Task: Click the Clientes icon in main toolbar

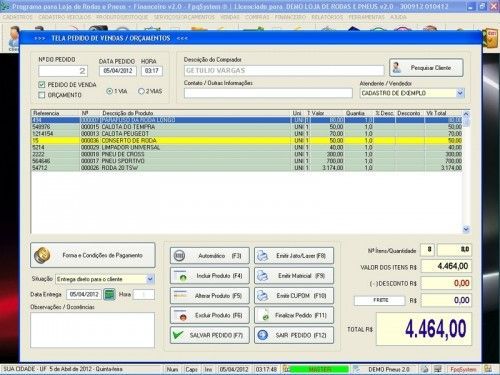Action: (14, 39)
